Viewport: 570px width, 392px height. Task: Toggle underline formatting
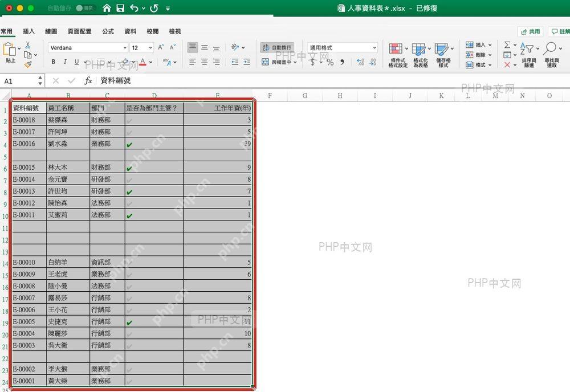click(x=77, y=62)
